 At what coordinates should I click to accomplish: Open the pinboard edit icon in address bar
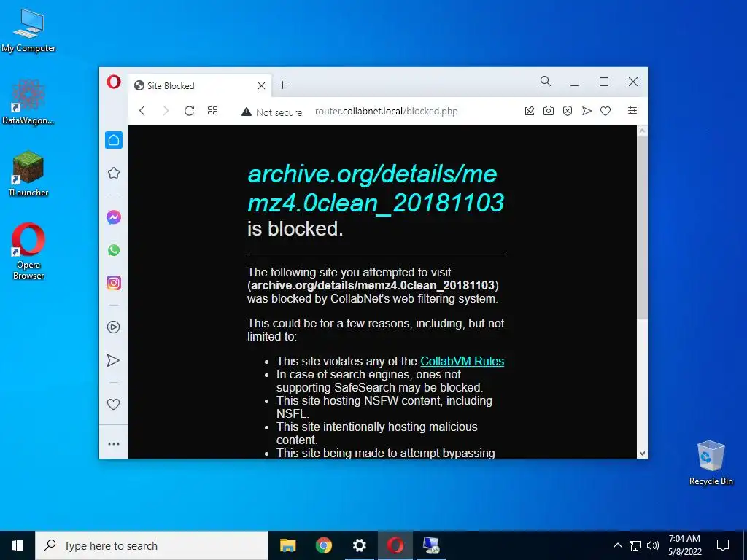(530, 111)
